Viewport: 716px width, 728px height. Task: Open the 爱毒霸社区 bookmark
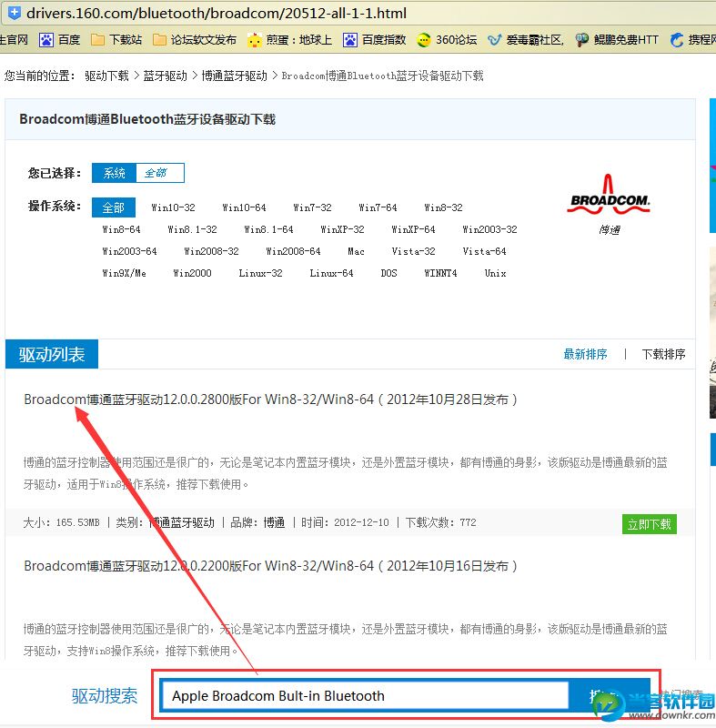click(x=526, y=40)
